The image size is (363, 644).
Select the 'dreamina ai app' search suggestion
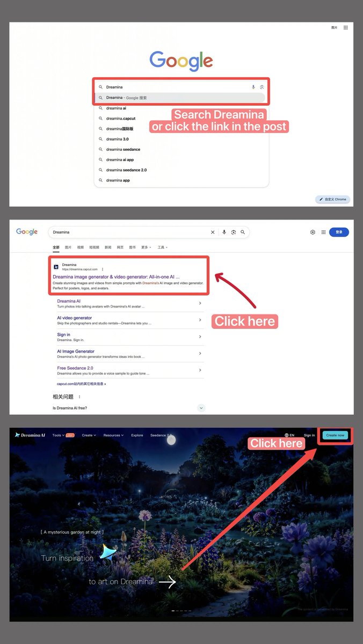tap(120, 159)
